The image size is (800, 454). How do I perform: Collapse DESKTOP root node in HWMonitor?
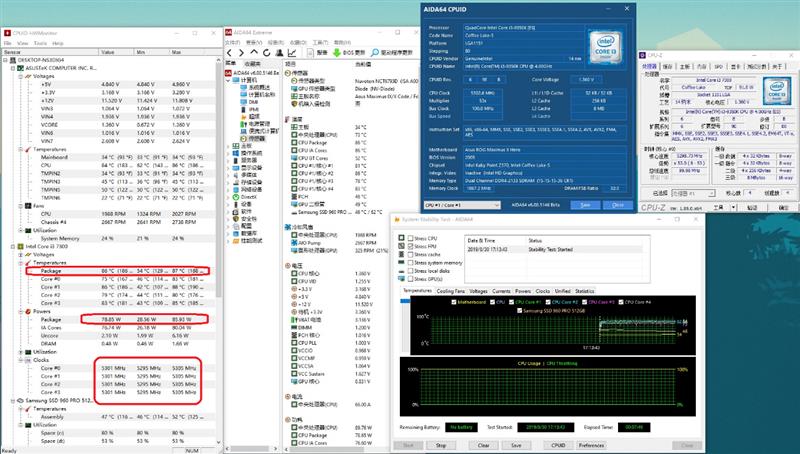point(6,60)
